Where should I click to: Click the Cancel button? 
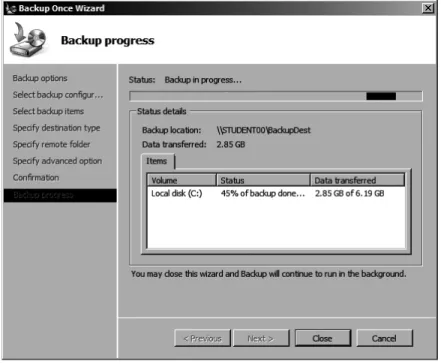[384, 338]
